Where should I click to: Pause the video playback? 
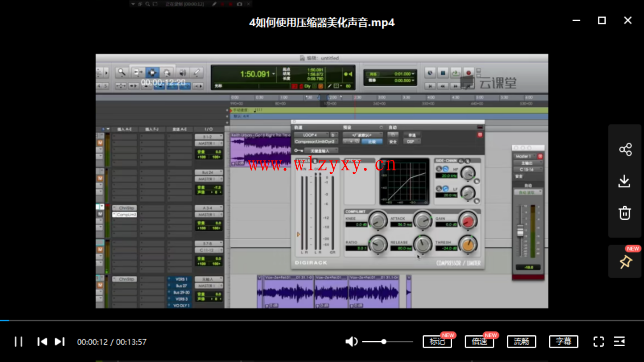18,342
